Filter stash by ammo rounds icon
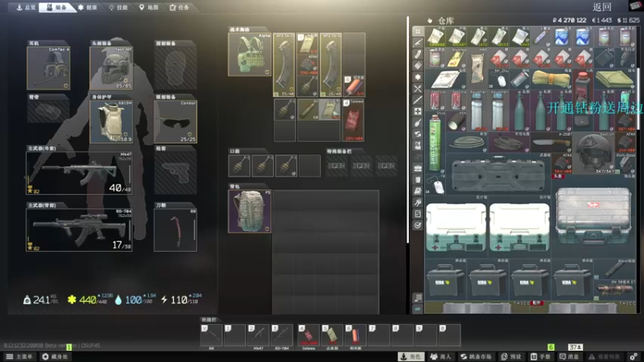This screenshot has width=644, height=362. [x=418, y=66]
